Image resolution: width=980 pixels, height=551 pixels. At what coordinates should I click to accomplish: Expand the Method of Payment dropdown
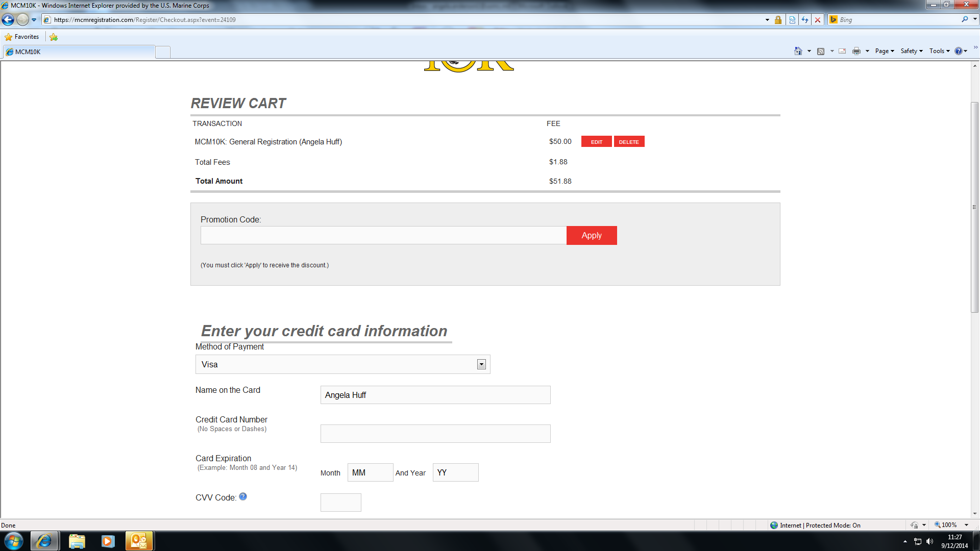481,364
